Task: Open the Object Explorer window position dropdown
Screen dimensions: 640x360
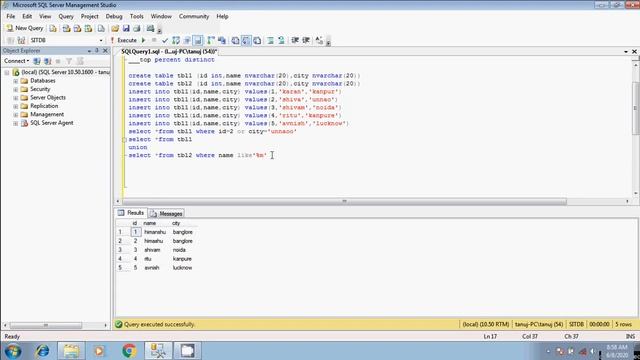Action: (x=89, y=51)
